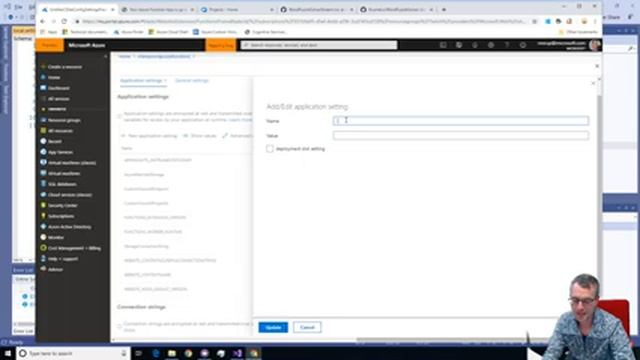Screen dimensions: 640x360
Task: Close the Add/Edit application setting panel
Action: tap(593, 83)
